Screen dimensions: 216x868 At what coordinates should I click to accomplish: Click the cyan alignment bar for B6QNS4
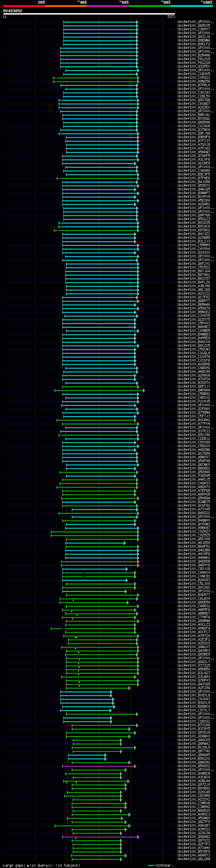tap(89, 707)
